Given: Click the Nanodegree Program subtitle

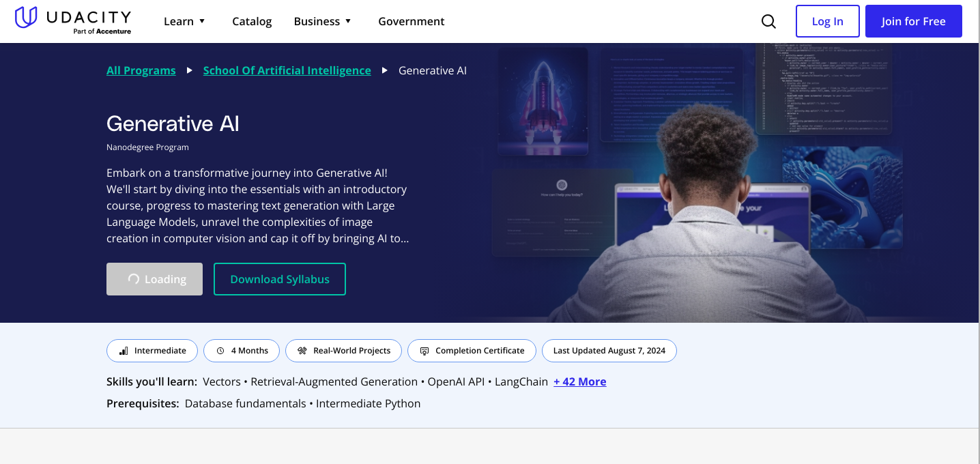Looking at the screenshot, I should click(x=147, y=147).
